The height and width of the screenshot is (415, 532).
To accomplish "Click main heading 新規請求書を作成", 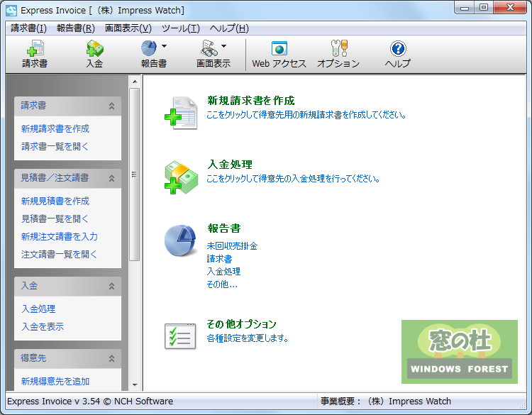I will 250,101.
